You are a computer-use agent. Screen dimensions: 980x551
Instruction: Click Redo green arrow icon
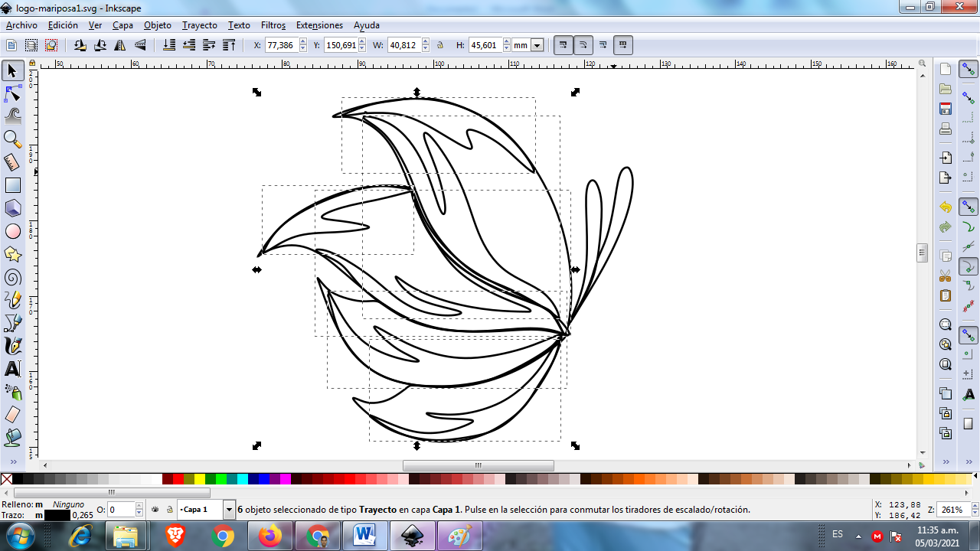pos(946,227)
